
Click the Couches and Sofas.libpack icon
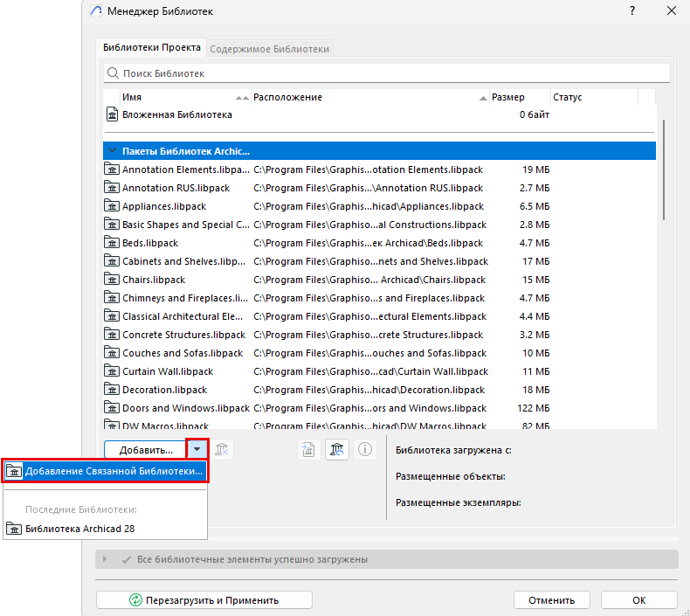tap(112, 353)
